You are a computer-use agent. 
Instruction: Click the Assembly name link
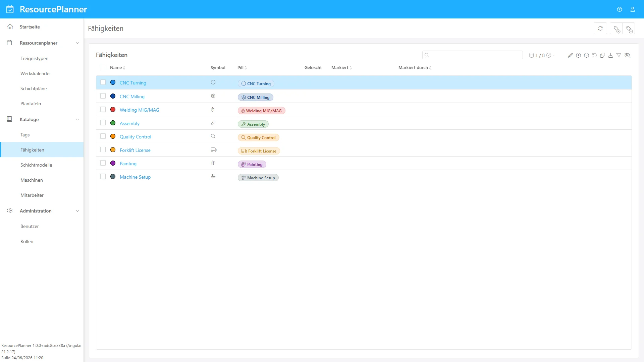tap(129, 123)
